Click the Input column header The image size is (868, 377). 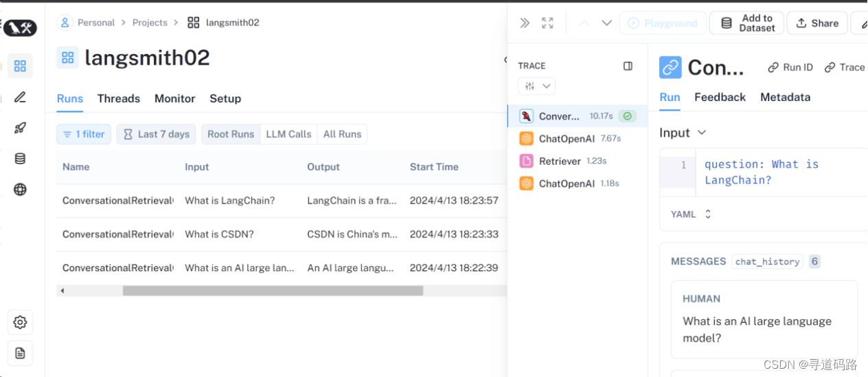click(197, 167)
